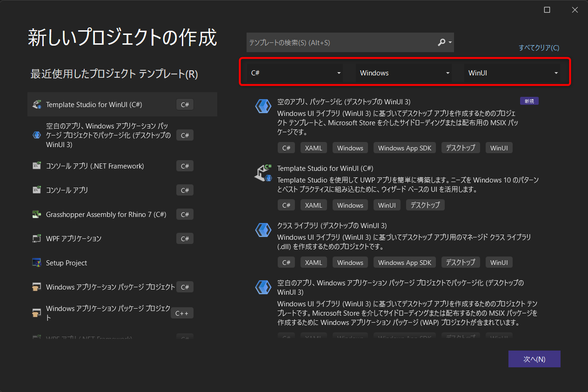Open the WinUI project type filter dropdown
The image size is (588, 392).
click(512, 73)
